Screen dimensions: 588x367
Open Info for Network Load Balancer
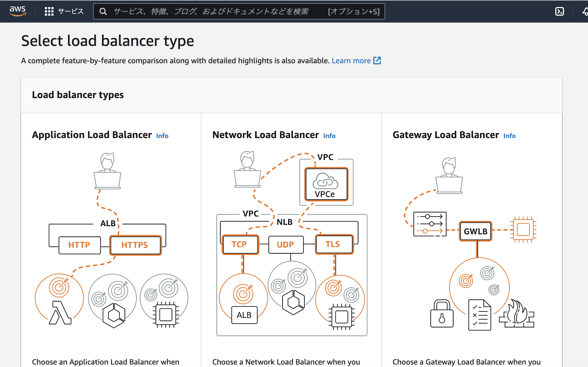pyautogui.click(x=329, y=136)
